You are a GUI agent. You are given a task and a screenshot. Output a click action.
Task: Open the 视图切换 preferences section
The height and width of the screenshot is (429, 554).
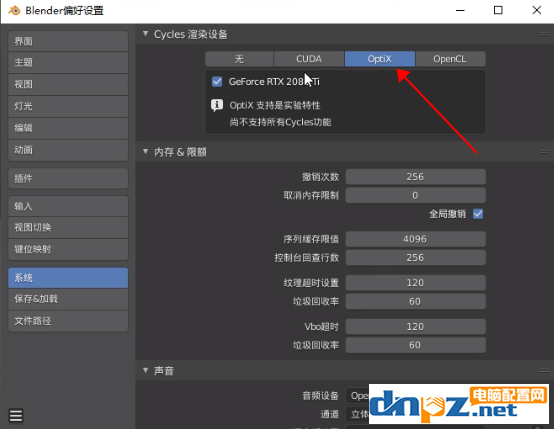pos(68,228)
